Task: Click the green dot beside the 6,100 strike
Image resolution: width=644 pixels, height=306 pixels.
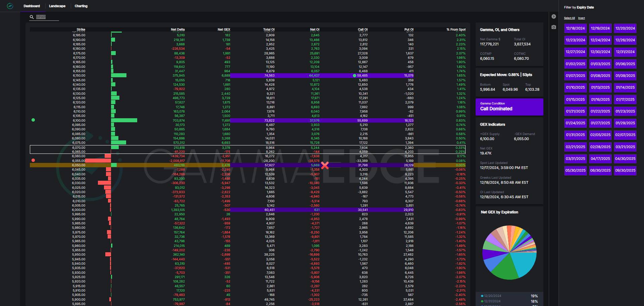Action: click(33, 120)
